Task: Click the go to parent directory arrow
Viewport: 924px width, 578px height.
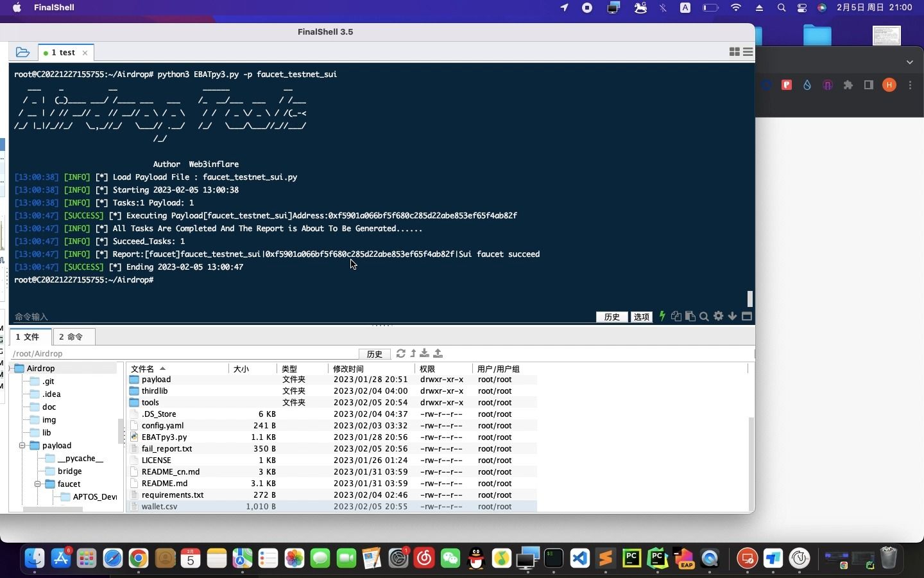Action: pos(413,353)
